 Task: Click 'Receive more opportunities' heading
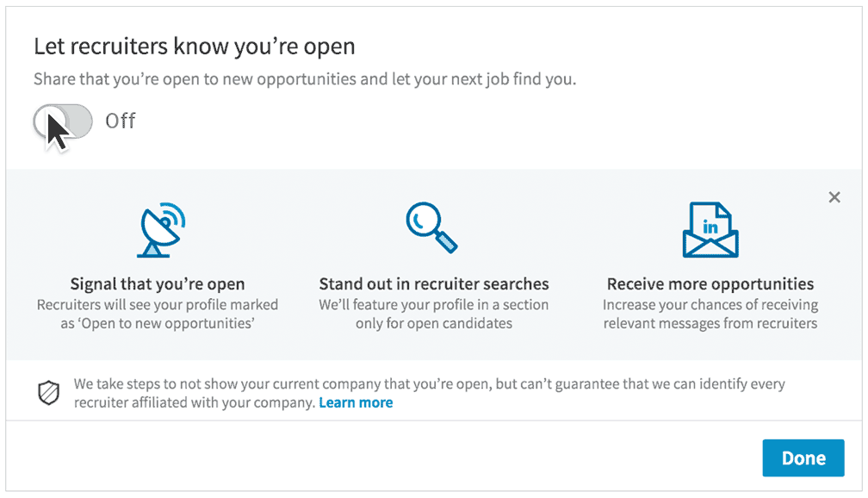[710, 283]
